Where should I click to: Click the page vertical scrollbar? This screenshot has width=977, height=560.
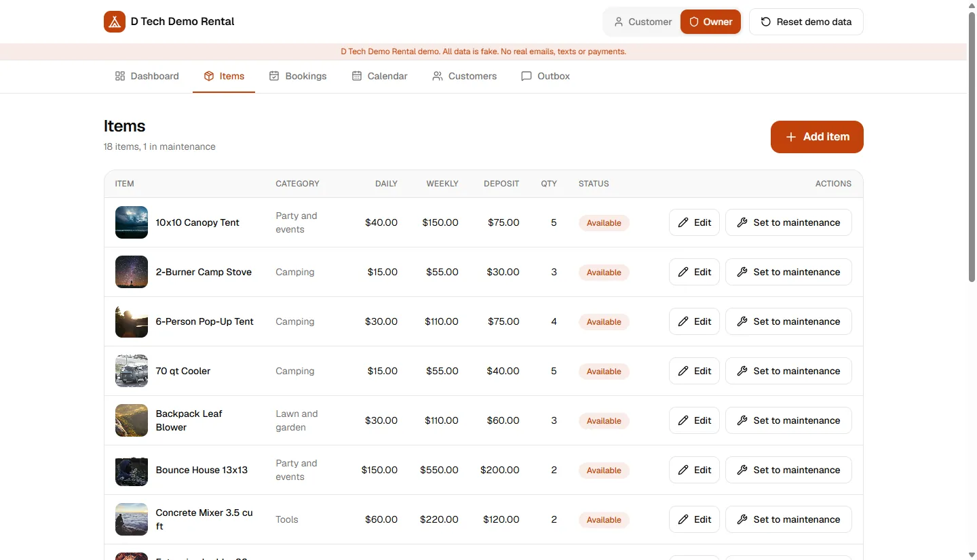(972, 146)
